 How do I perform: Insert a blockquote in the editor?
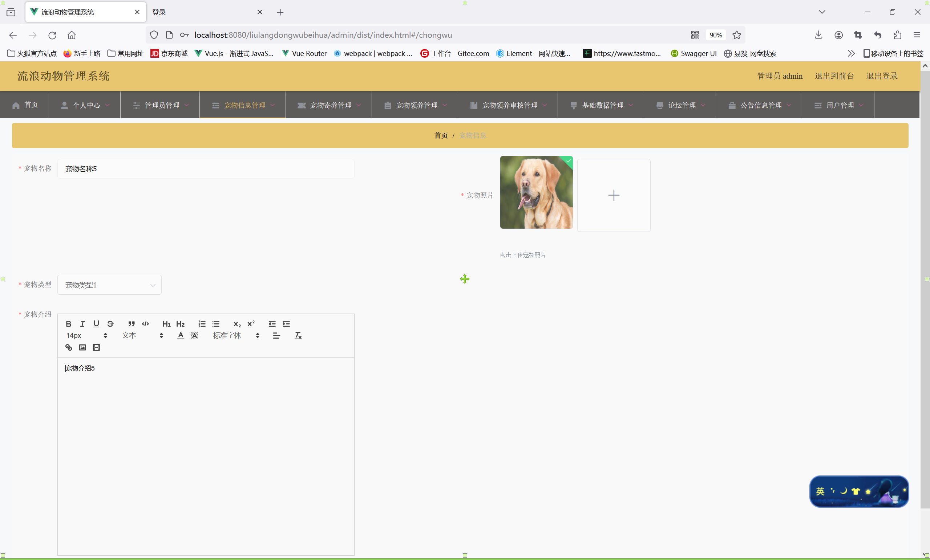[x=131, y=324]
